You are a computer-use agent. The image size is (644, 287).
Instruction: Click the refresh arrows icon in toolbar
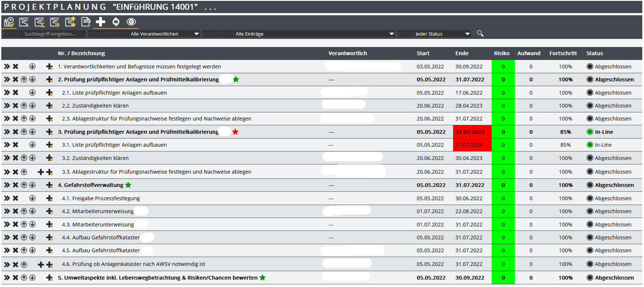pos(116,22)
